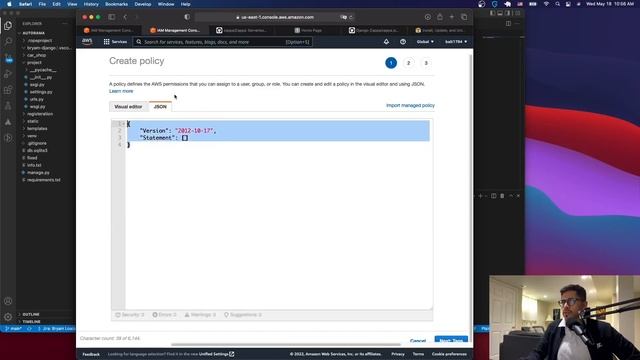This screenshot has width=640, height=360.
Task: Open Run and Debug view in VS Code
Action: 8,74
